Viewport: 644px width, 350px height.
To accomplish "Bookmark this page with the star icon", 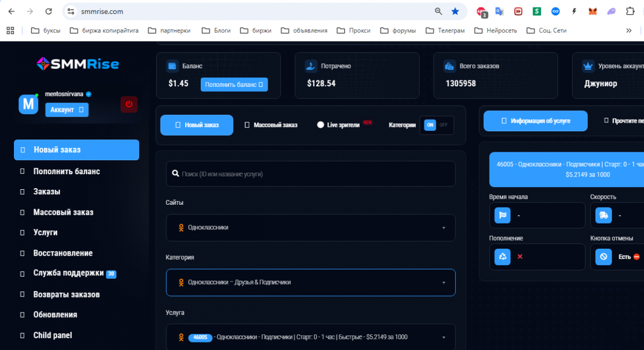I will coord(455,11).
